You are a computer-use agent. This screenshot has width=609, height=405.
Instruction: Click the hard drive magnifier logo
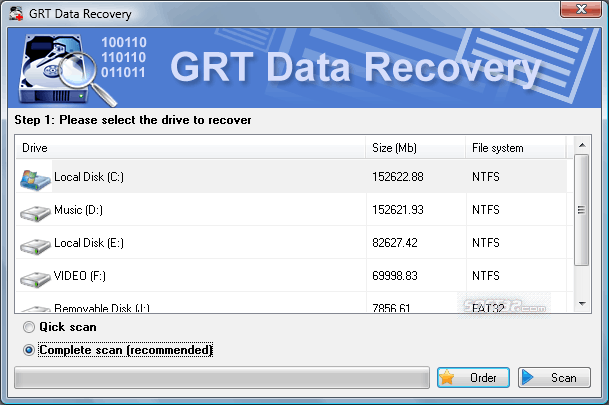coord(66,70)
